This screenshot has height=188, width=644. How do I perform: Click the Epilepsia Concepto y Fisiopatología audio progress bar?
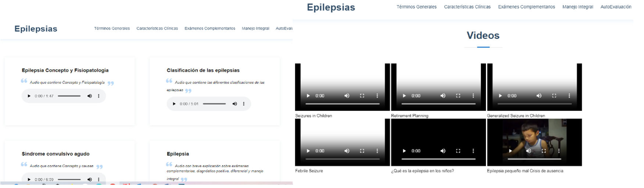pyautogui.click(x=69, y=96)
